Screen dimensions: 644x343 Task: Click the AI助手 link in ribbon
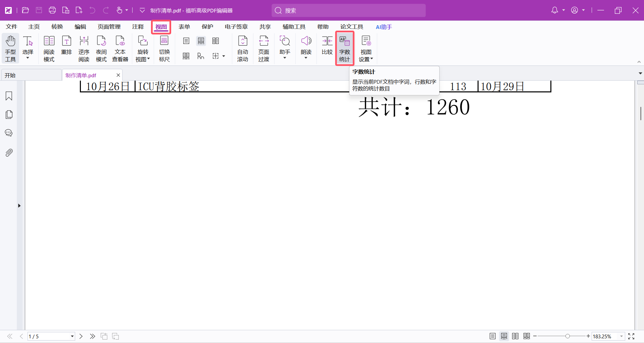[384, 27]
